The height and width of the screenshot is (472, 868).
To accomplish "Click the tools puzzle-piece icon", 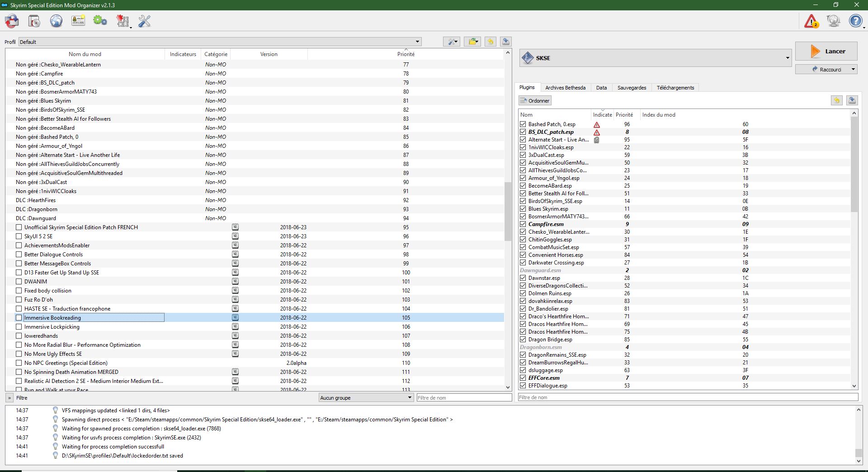I will tap(123, 21).
